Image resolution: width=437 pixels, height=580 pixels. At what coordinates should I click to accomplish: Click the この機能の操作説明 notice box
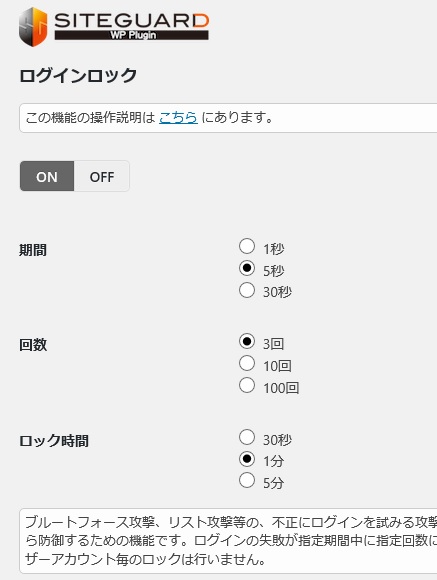coord(228,118)
